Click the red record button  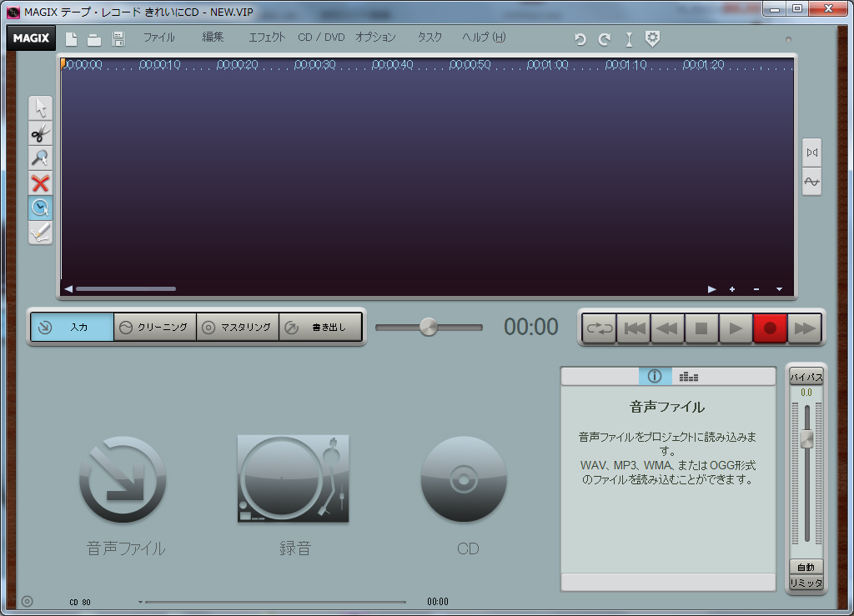point(770,328)
